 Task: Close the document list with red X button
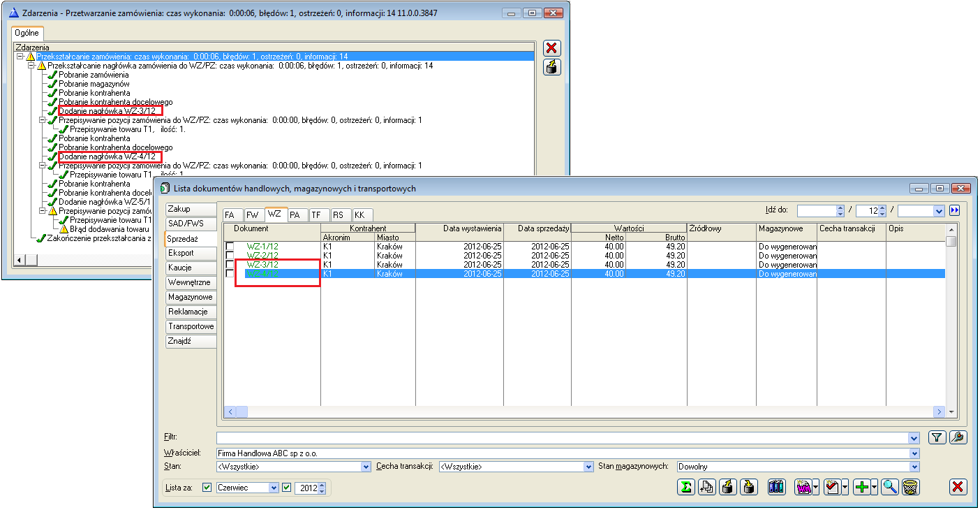coord(958,487)
